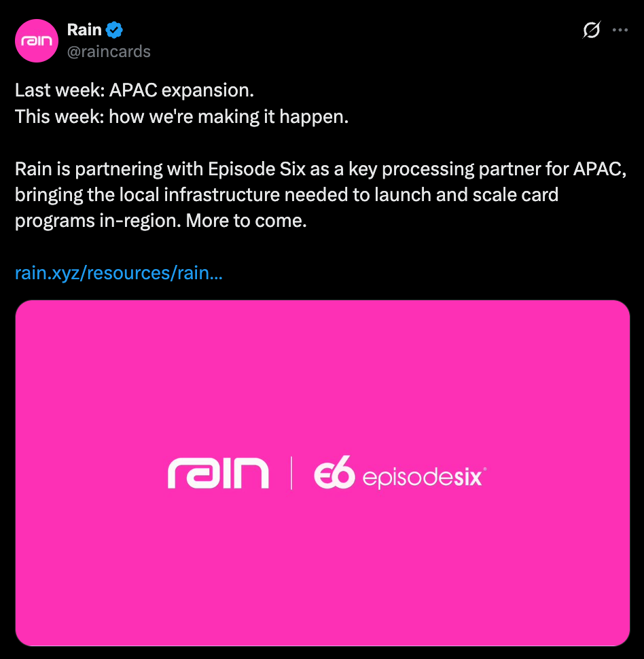Open the Grok explain post icon
Viewport: 644px width, 659px height.
coord(592,30)
